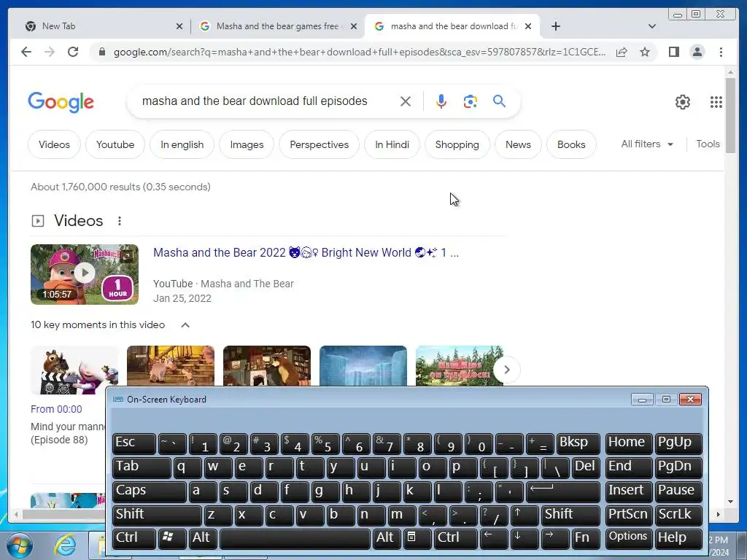Open a new tab with plus button

[x=555, y=26]
